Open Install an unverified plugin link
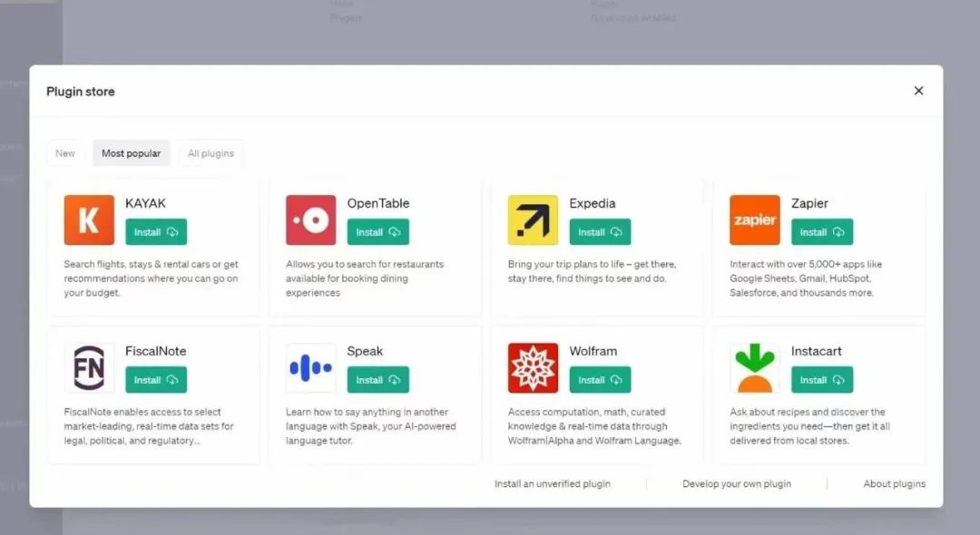980x535 pixels. point(552,484)
